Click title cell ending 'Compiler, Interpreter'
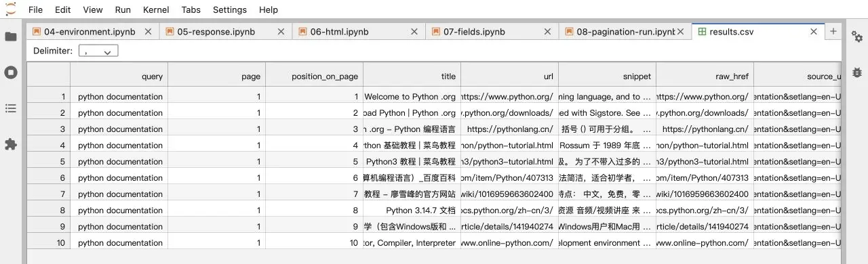The width and height of the screenshot is (868, 264). 412,243
